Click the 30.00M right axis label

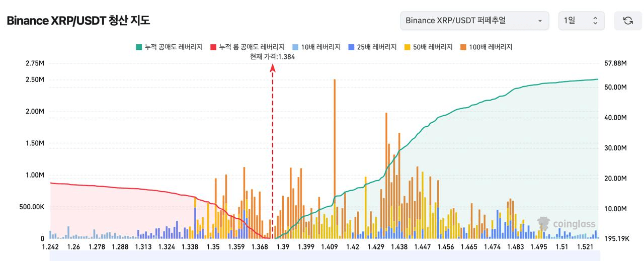[x=616, y=148]
